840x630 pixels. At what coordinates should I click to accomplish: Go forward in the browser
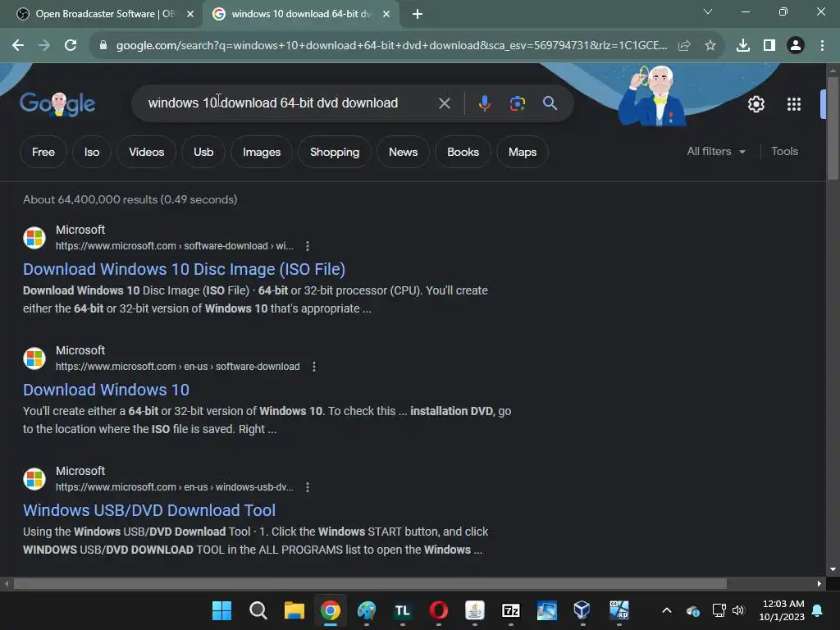(44, 46)
